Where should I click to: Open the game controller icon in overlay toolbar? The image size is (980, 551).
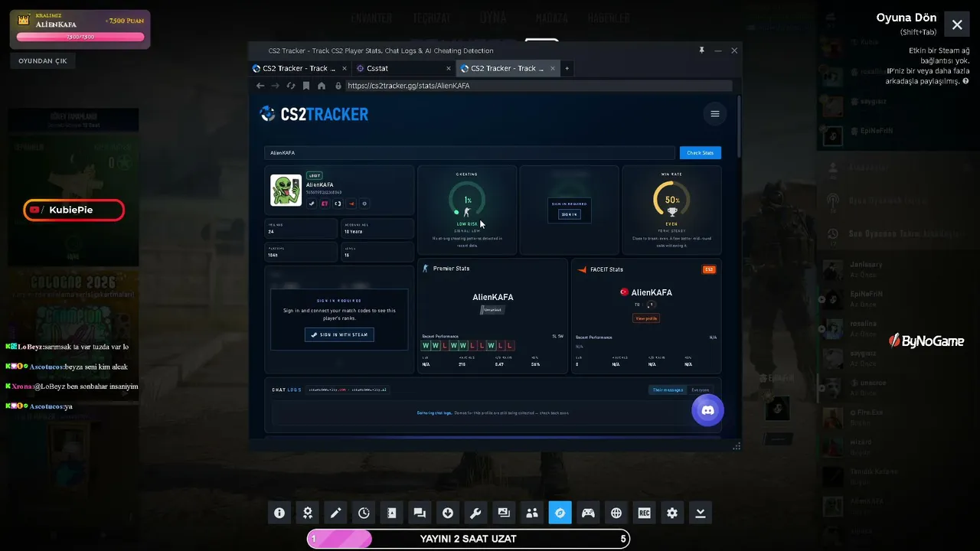[x=588, y=513]
